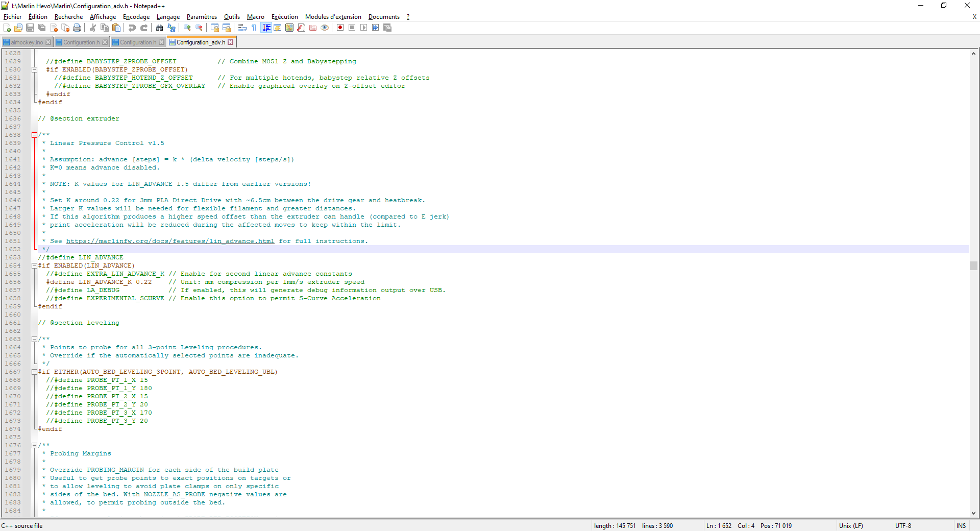The height and width of the screenshot is (531, 980).
Task: Zoom in using the magnifier plus icon
Action: point(187,28)
